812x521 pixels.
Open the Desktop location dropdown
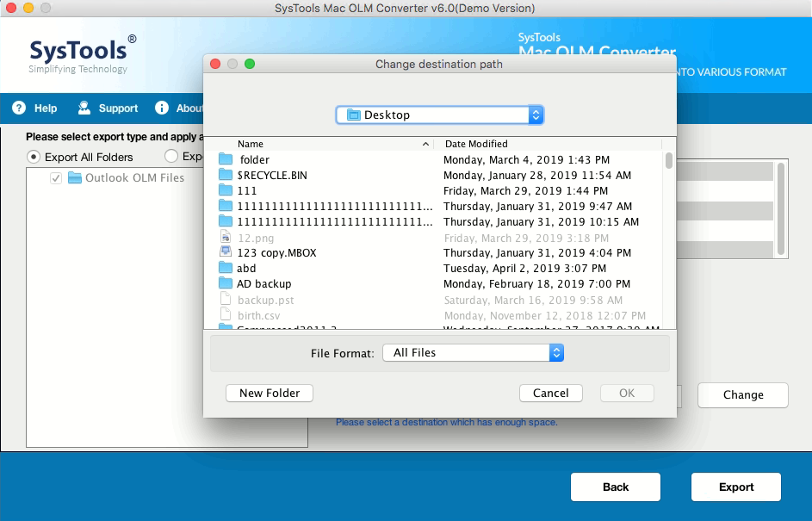pos(440,115)
